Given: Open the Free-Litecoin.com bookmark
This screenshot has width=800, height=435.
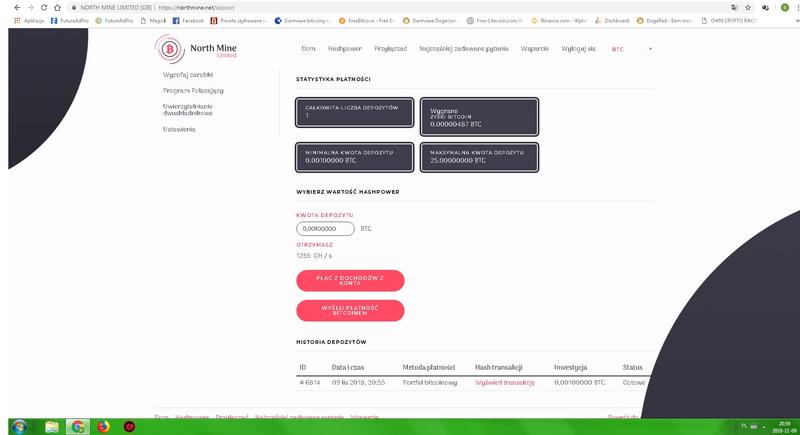Looking at the screenshot, I should (x=494, y=21).
